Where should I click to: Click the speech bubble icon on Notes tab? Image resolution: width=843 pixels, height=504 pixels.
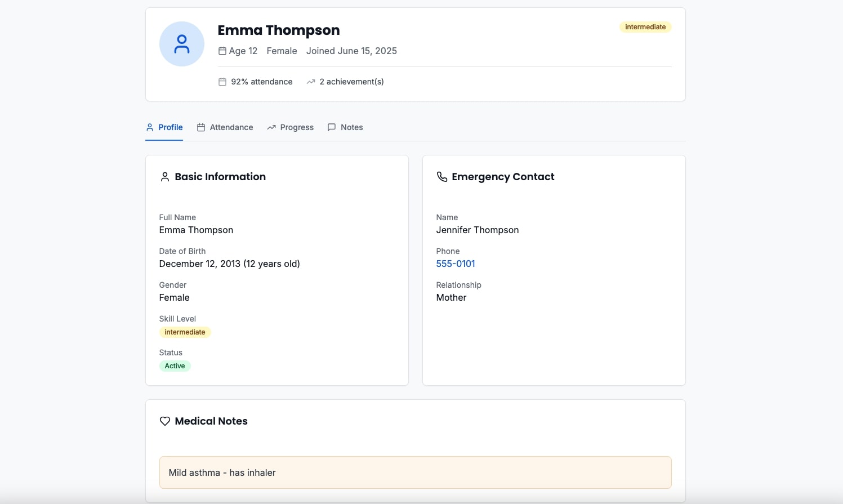[x=332, y=127]
